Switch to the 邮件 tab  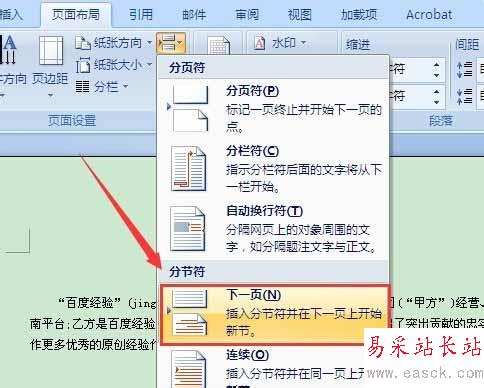coord(194,15)
